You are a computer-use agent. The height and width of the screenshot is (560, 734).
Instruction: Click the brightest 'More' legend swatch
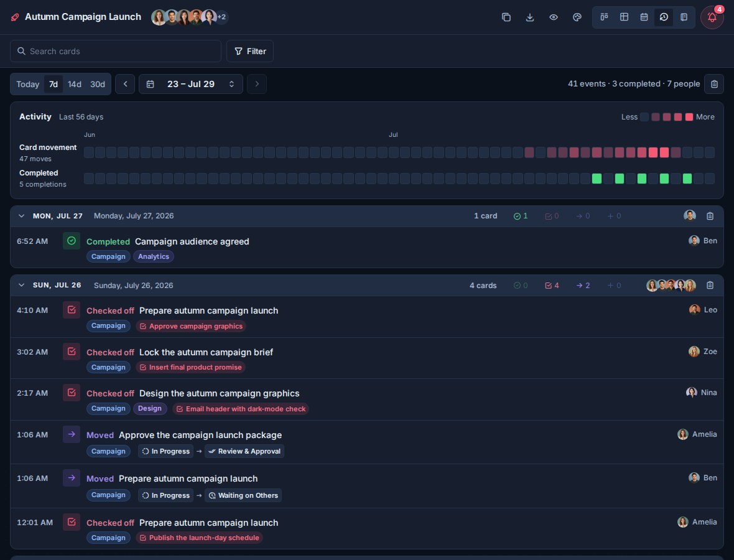[689, 117]
